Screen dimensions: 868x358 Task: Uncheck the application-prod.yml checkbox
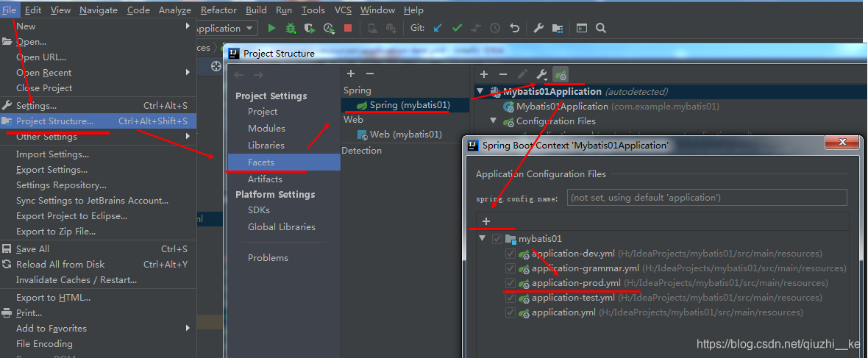point(511,283)
